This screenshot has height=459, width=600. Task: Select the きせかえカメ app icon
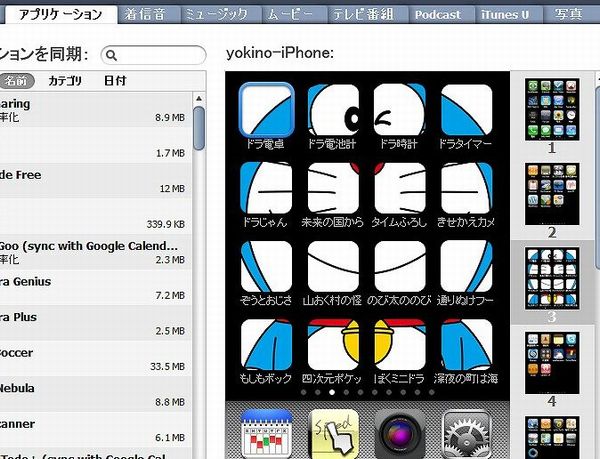[466, 188]
